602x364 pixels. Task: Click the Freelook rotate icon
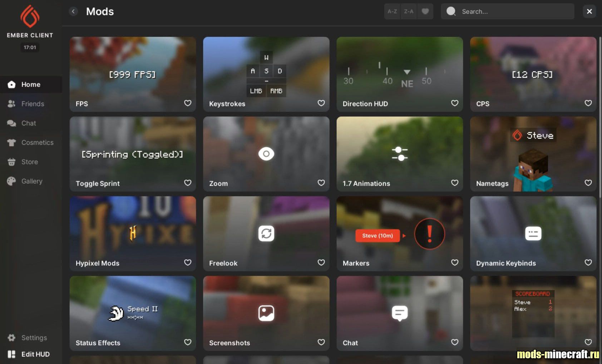pyautogui.click(x=266, y=234)
